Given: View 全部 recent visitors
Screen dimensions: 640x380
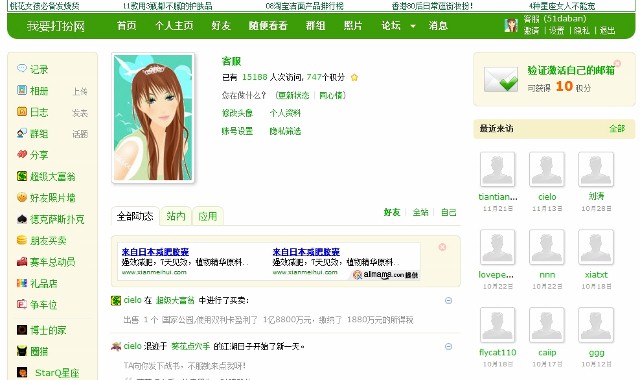Looking at the screenshot, I should pyautogui.click(x=617, y=129).
